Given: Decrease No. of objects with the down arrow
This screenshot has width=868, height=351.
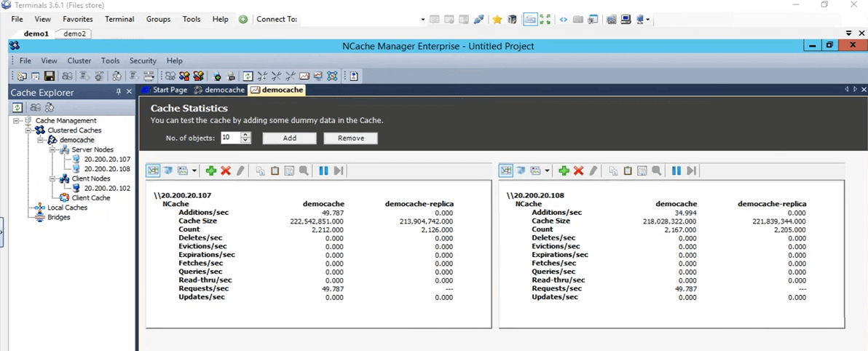Looking at the screenshot, I should click(246, 141).
